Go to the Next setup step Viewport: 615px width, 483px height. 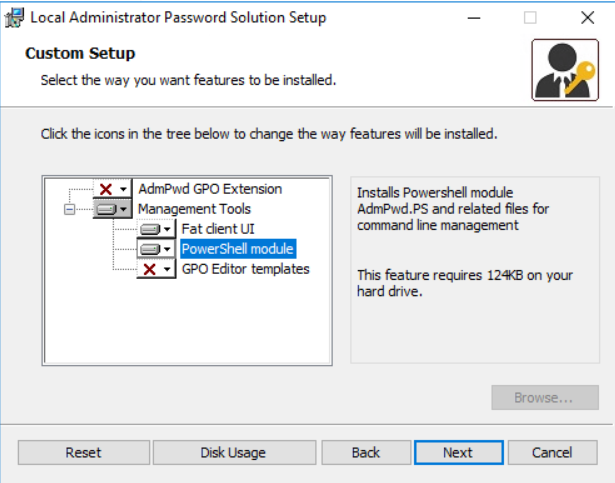(x=459, y=452)
